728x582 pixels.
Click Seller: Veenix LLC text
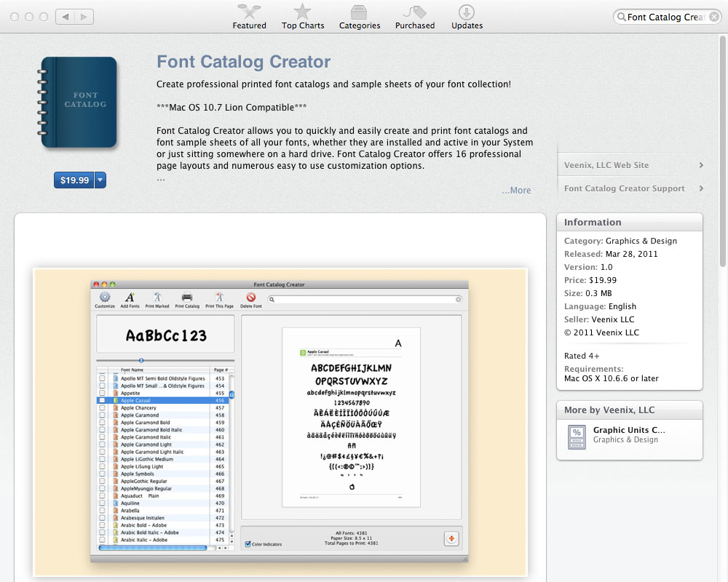point(599,319)
